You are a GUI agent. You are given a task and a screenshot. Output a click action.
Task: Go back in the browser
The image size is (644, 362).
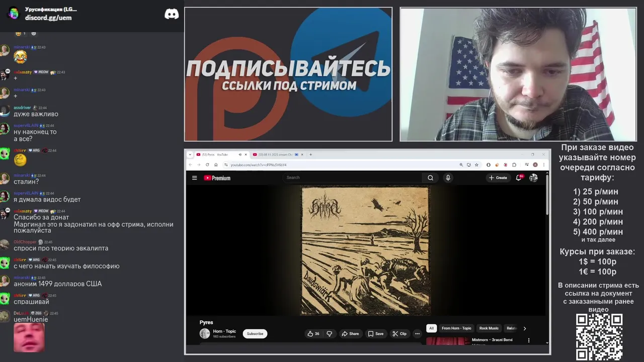[190, 164]
